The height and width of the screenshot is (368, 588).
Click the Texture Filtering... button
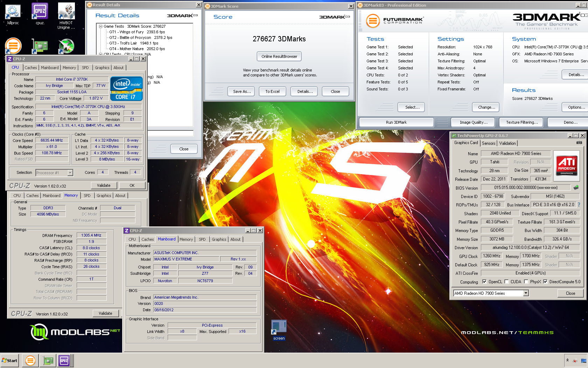point(522,122)
